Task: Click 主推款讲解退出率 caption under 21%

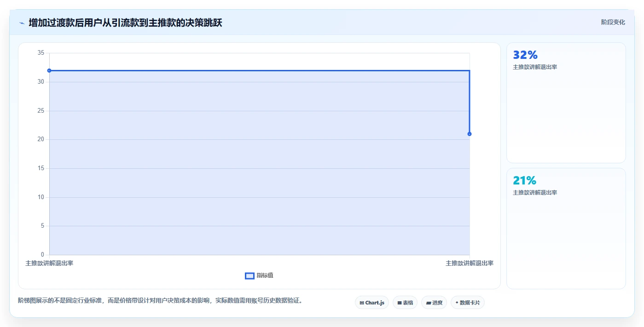Action: point(535,193)
